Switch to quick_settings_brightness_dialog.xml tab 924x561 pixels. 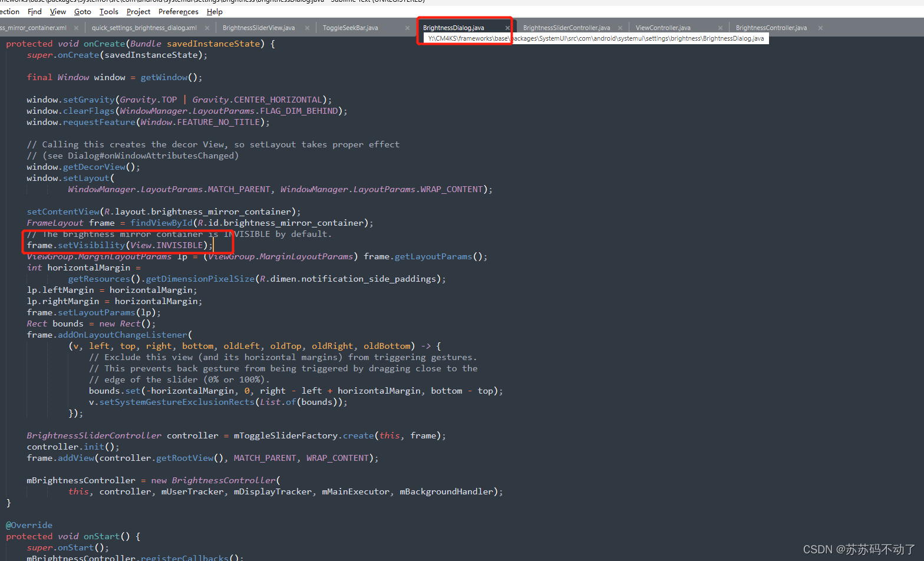144,28
